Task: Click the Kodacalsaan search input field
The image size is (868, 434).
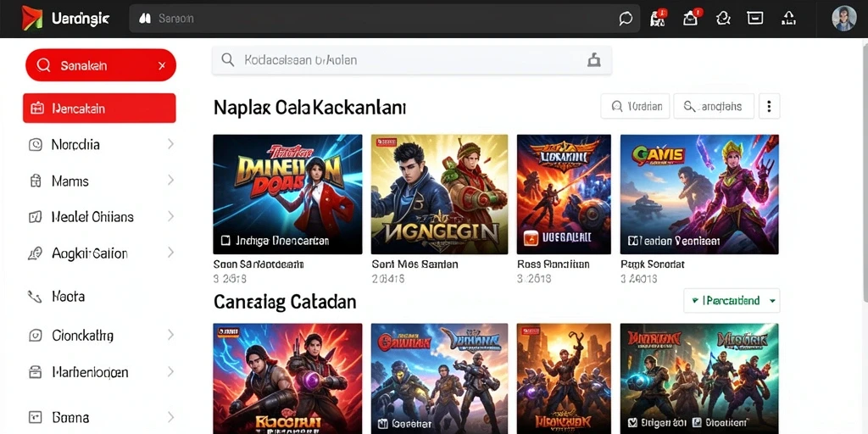Action: point(412,60)
